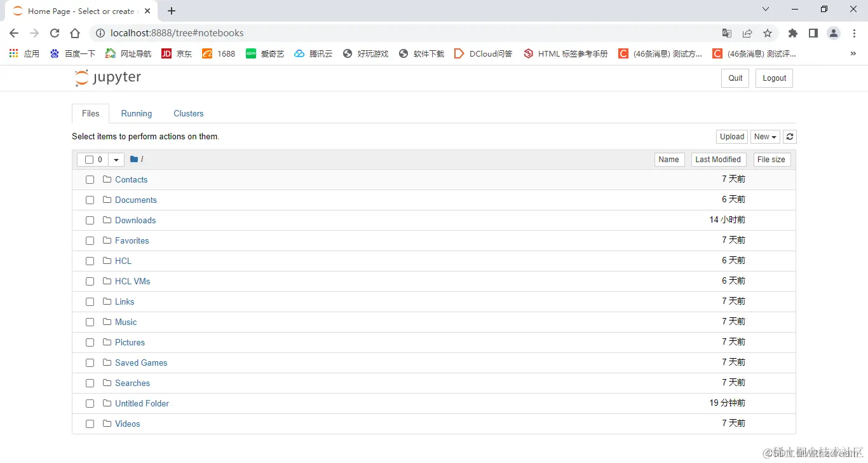
Task: Switch to the Running tab
Action: point(137,113)
